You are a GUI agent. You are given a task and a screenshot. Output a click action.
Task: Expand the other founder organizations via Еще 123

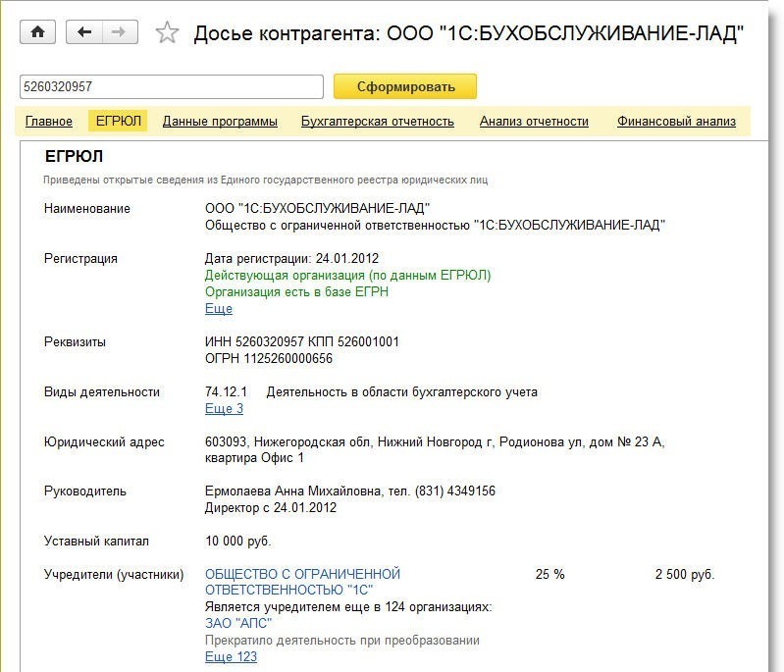click(x=231, y=657)
